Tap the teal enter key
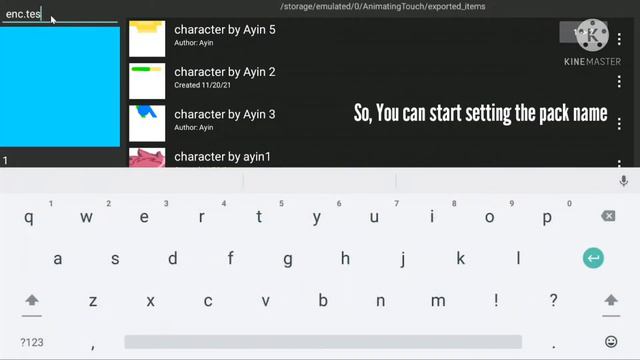The height and width of the screenshot is (360, 640). 593,258
